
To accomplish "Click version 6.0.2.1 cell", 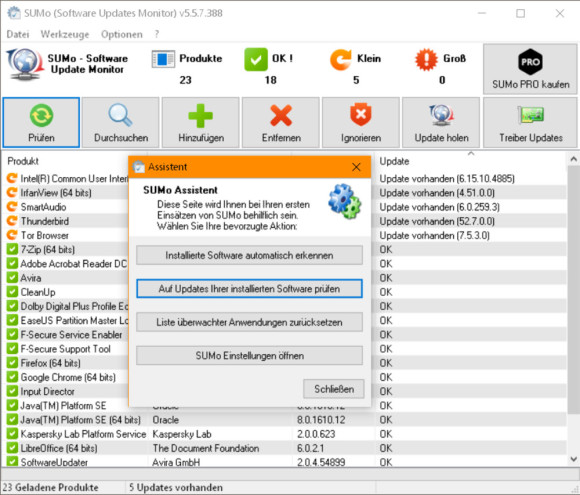I will point(310,448).
